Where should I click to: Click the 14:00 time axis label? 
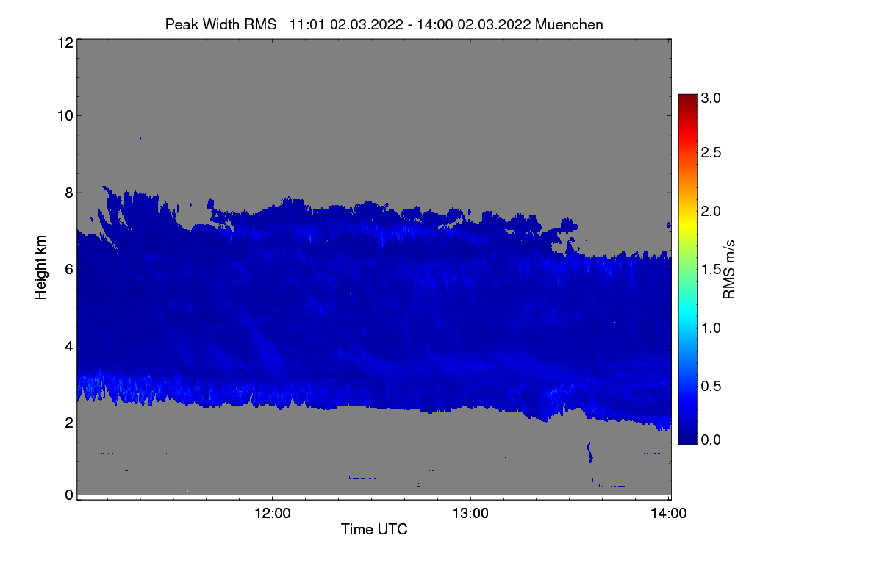click(x=668, y=514)
